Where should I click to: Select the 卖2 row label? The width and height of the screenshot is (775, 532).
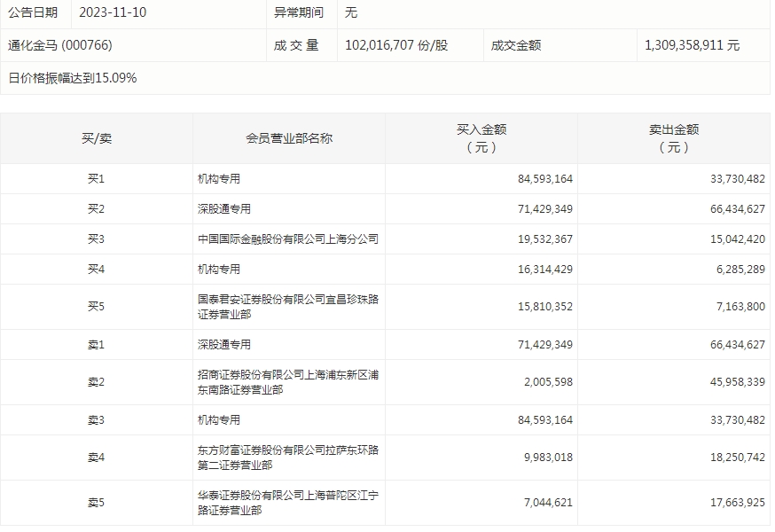click(97, 382)
